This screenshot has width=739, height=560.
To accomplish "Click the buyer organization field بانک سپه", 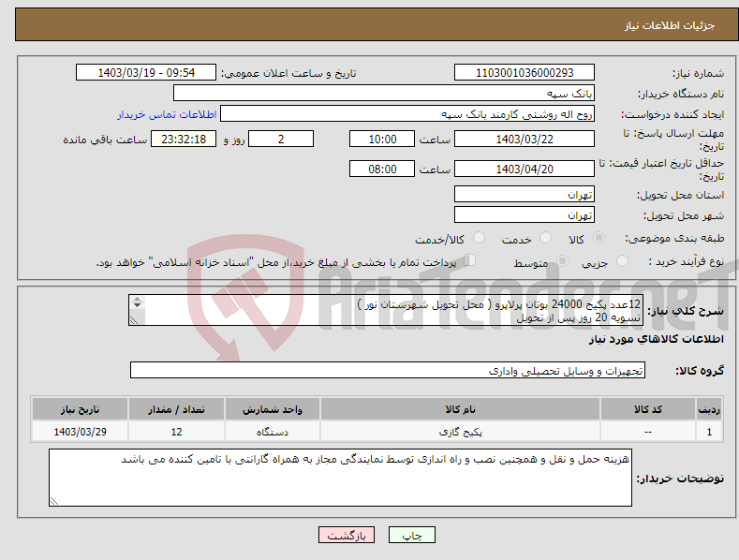I will (x=384, y=93).
